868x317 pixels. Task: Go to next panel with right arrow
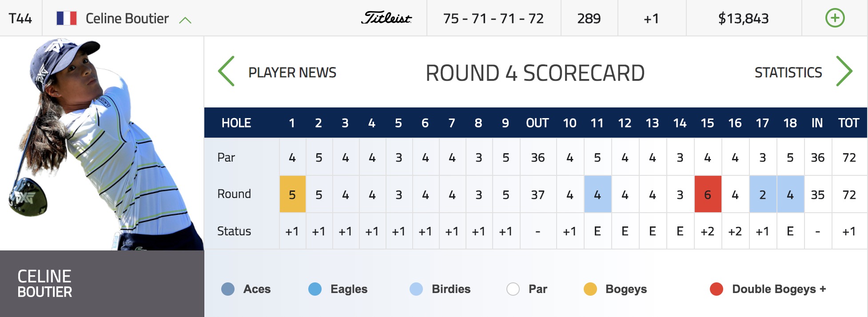pyautogui.click(x=844, y=71)
